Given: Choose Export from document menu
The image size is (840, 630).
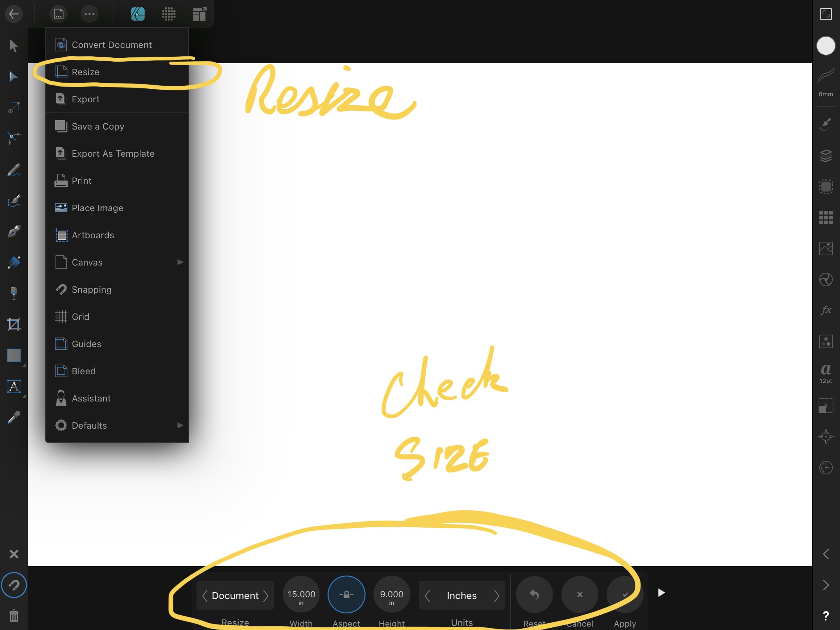Looking at the screenshot, I should 86,99.
